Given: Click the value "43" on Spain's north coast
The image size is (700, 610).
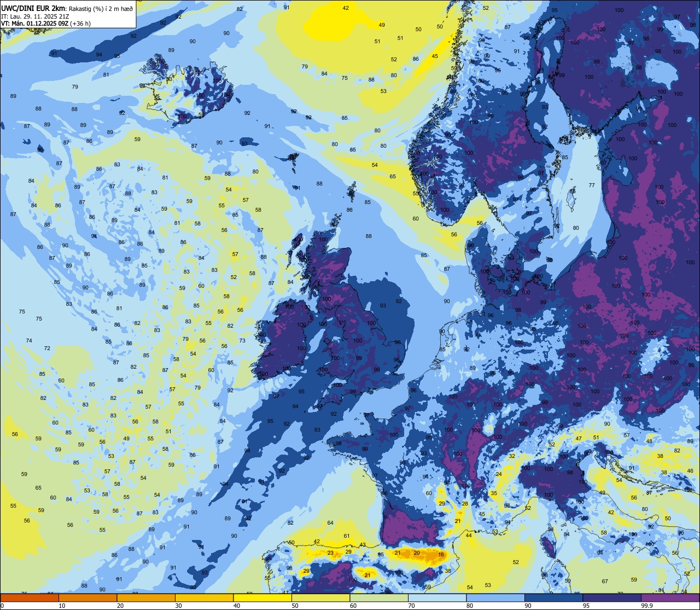Looking at the screenshot, I should pyautogui.click(x=363, y=544).
